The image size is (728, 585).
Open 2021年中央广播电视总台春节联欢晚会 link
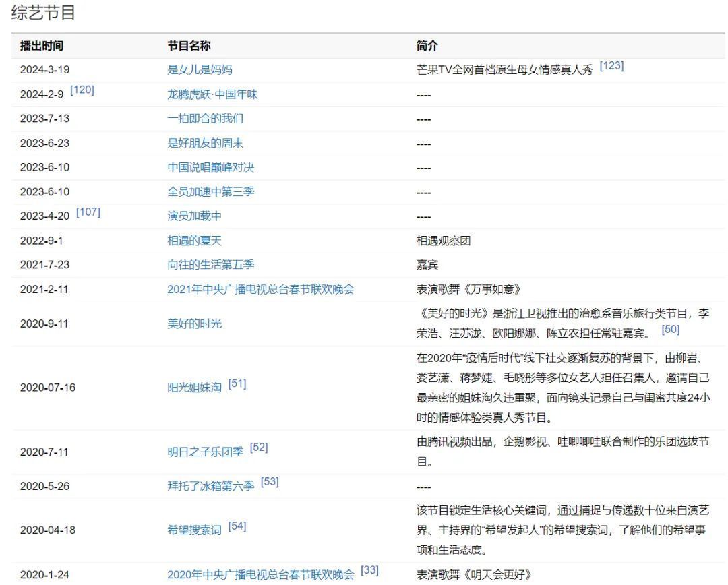coord(260,290)
